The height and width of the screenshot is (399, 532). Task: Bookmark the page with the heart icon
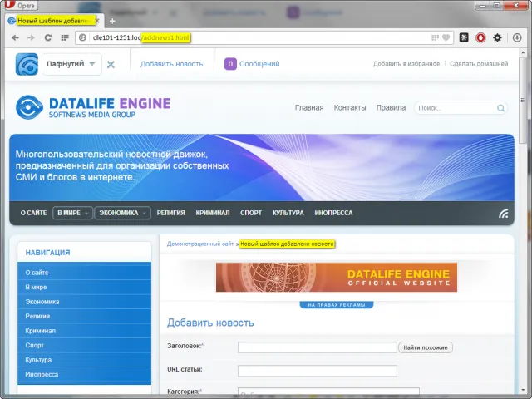click(446, 37)
